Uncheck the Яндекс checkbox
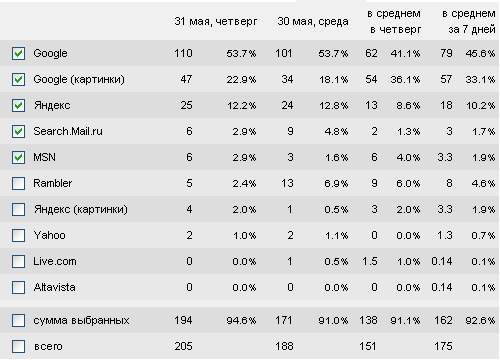 [18, 105]
